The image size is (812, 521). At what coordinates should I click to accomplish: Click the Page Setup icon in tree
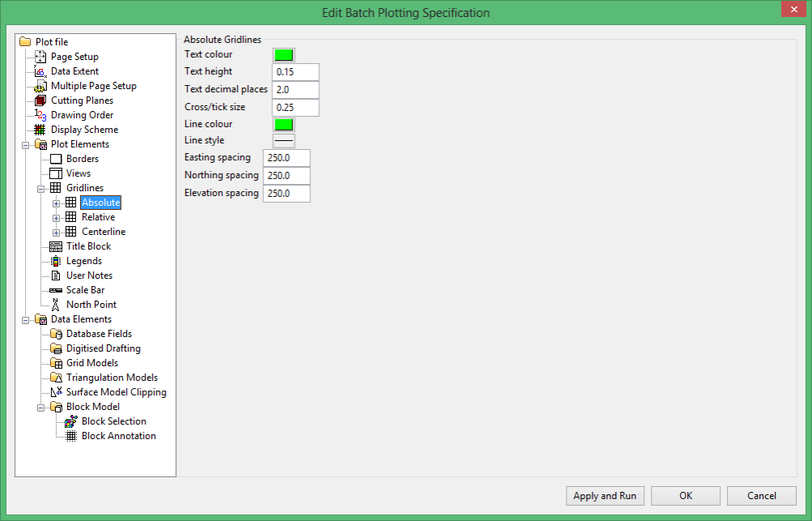[40, 57]
